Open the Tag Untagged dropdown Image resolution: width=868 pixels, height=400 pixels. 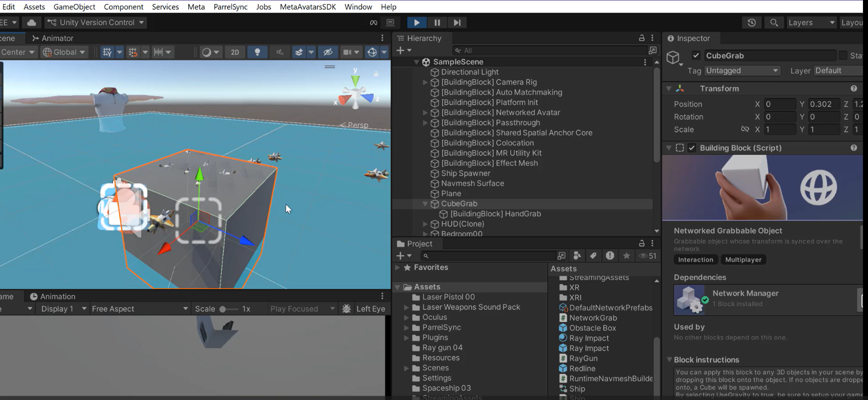coord(741,71)
